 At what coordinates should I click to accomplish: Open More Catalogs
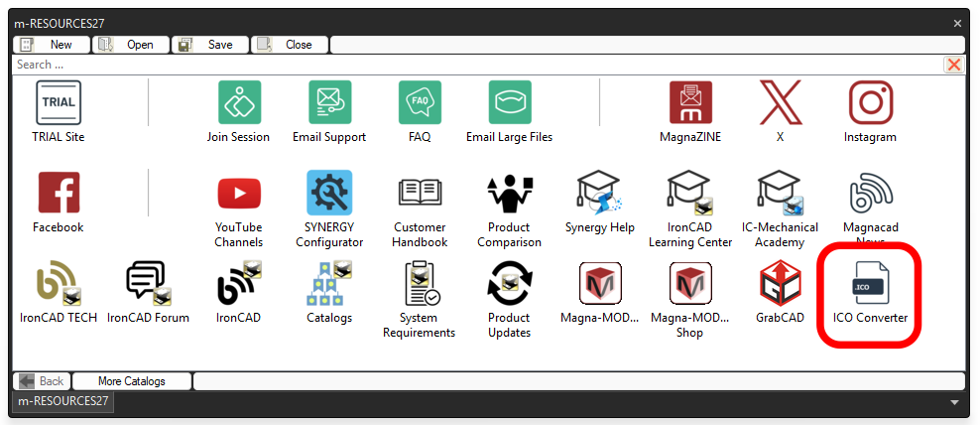click(131, 381)
